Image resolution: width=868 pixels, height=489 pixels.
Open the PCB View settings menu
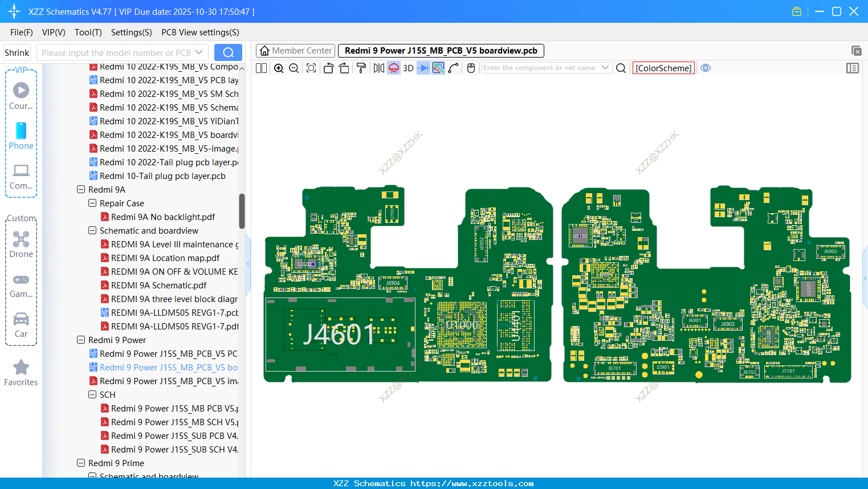pyautogui.click(x=199, y=32)
